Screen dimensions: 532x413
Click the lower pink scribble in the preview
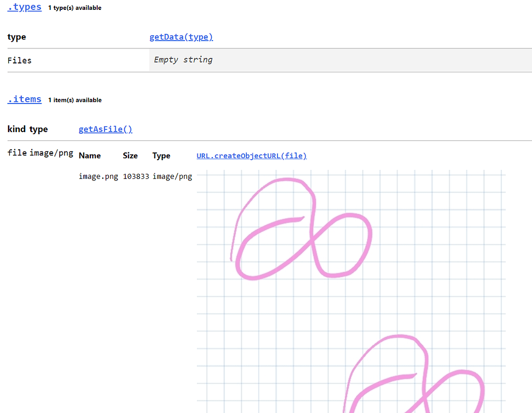click(x=410, y=375)
